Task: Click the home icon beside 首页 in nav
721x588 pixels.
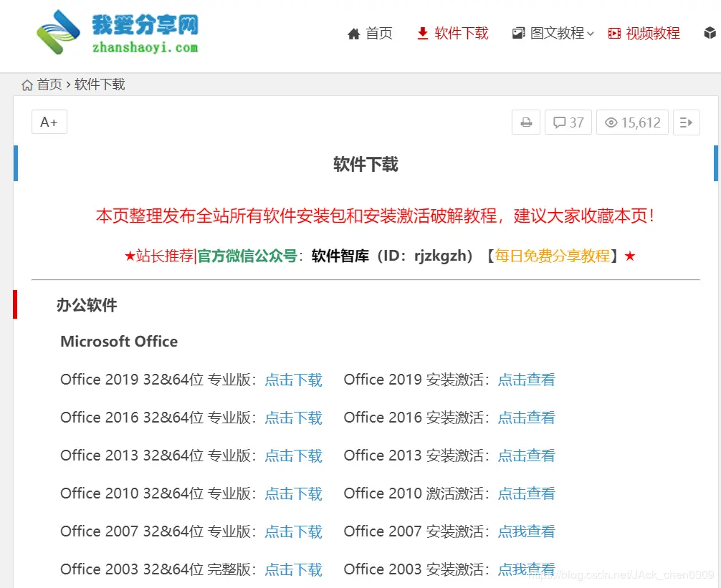Action: click(354, 34)
